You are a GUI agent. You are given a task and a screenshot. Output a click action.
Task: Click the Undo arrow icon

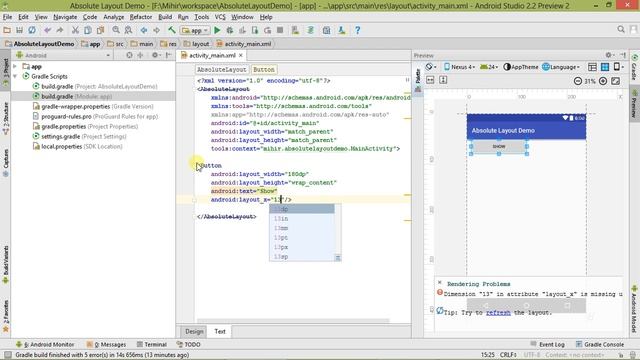click(x=48, y=30)
